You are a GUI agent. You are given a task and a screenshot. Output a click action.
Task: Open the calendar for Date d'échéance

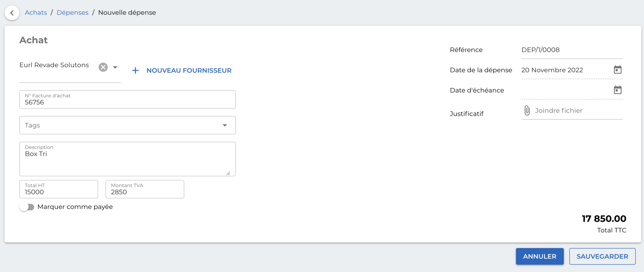tap(618, 90)
